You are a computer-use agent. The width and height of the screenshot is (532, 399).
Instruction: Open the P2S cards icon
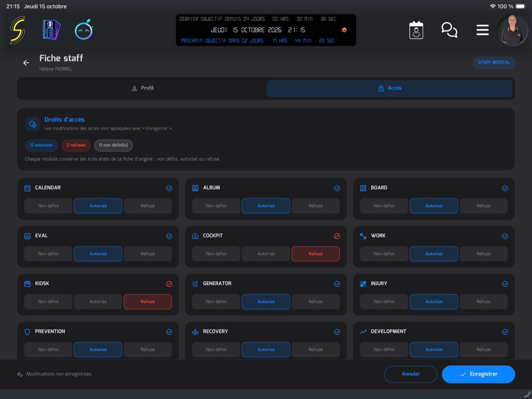click(x=51, y=30)
